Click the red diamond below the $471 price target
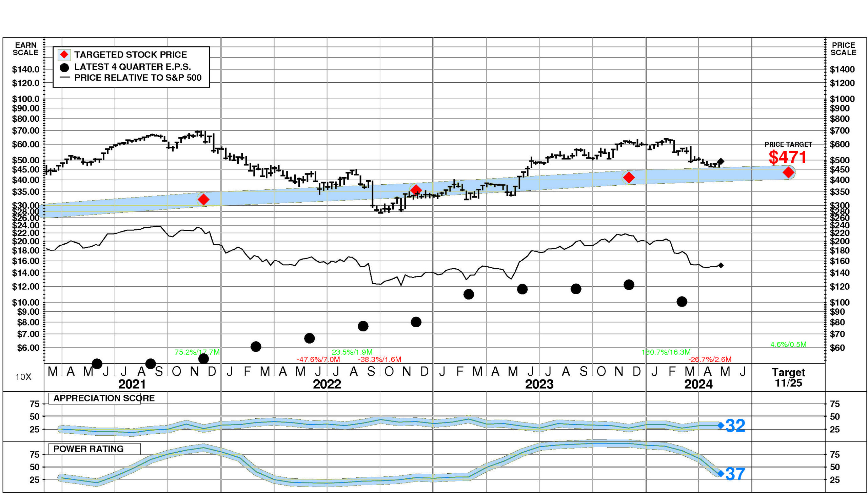Viewport: 868px width, 495px height. pyautogui.click(x=788, y=172)
